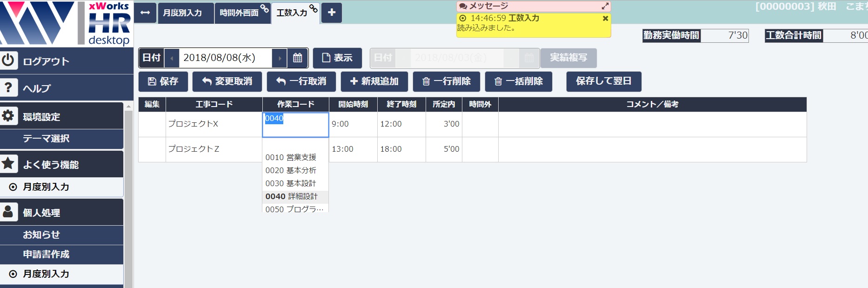This screenshot has width=868, height=288.
Task: Pick 0040 詳細設計 option
Action: point(292,196)
